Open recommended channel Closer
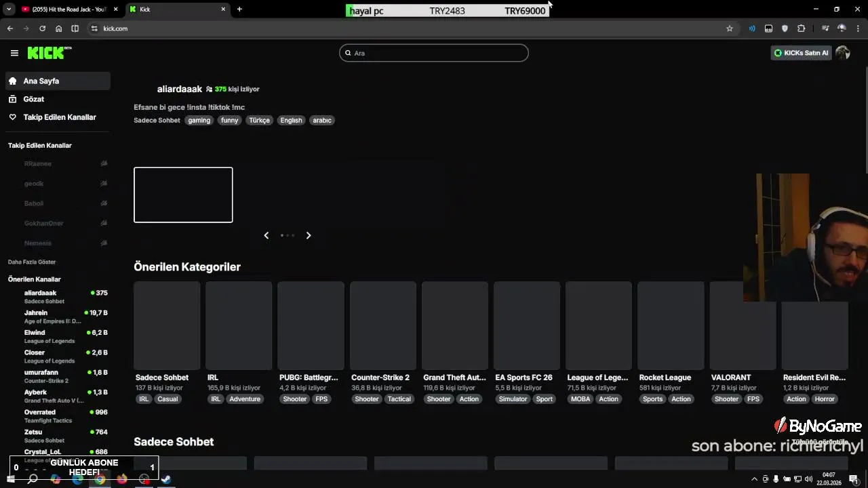The image size is (868, 488). (x=58, y=356)
